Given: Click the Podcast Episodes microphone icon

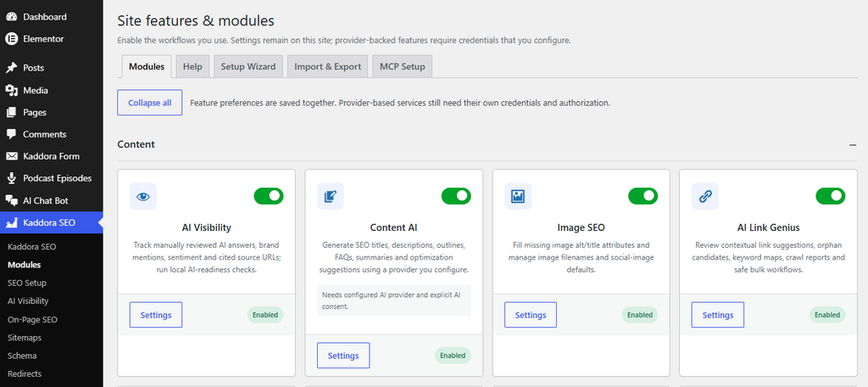Looking at the screenshot, I should (x=11, y=178).
